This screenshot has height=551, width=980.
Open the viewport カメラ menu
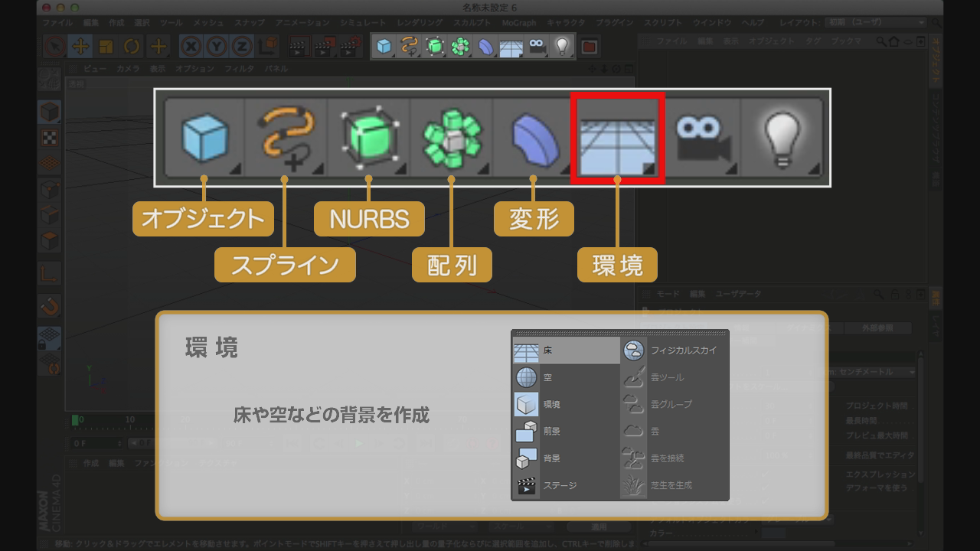[128, 69]
